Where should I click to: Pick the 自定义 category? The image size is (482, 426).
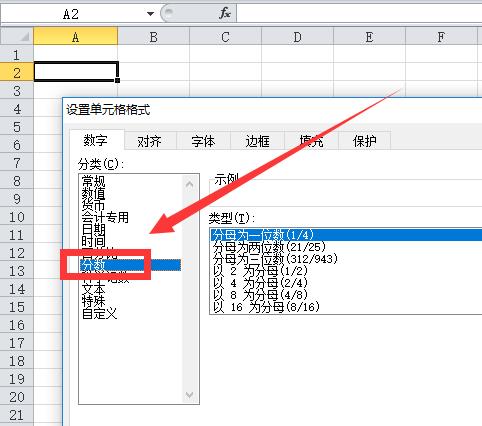tap(100, 313)
